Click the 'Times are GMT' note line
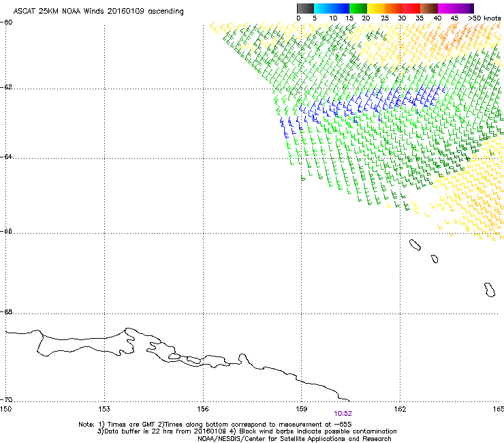 [x=215, y=425]
